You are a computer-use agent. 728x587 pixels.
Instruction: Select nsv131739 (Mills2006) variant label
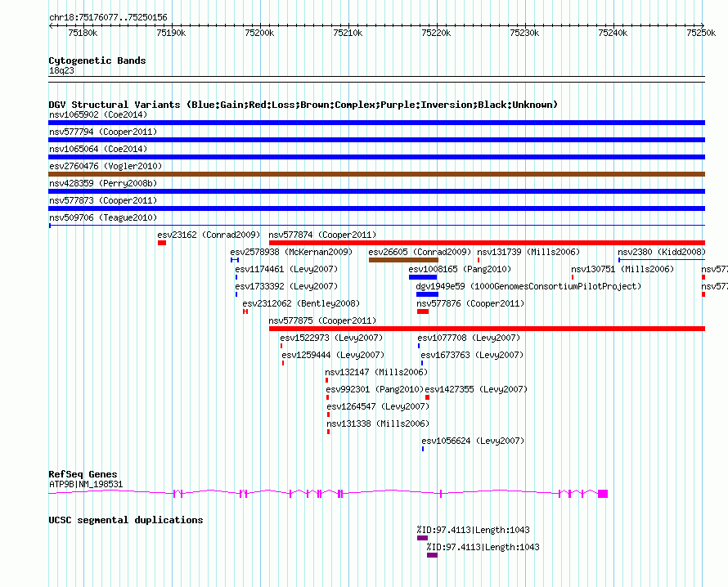click(528, 252)
